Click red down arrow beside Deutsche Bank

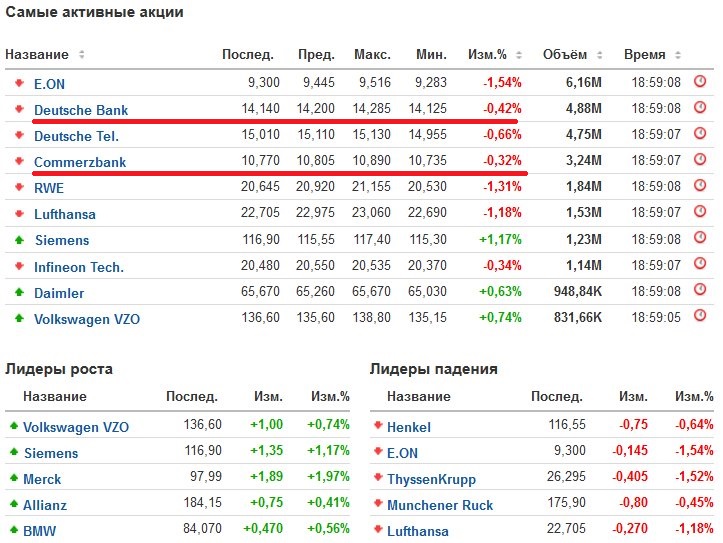point(17,109)
